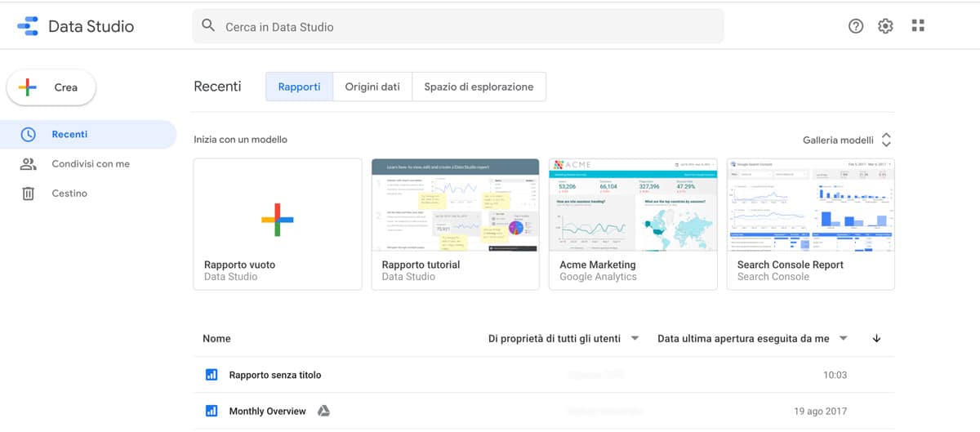The height and width of the screenshot is (432, 980).
Task: Open the Acme Marketing template thumbnail
Action: pos(633,205)
